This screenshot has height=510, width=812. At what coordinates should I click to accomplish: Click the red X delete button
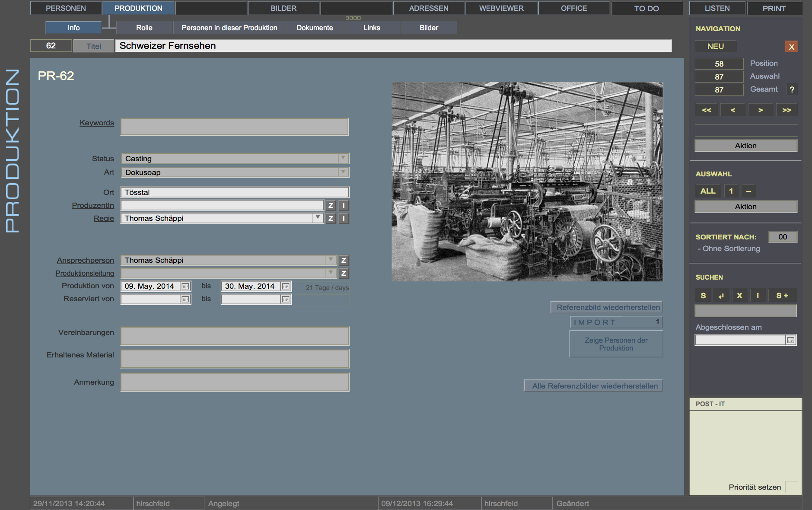[x=791, y=47]
